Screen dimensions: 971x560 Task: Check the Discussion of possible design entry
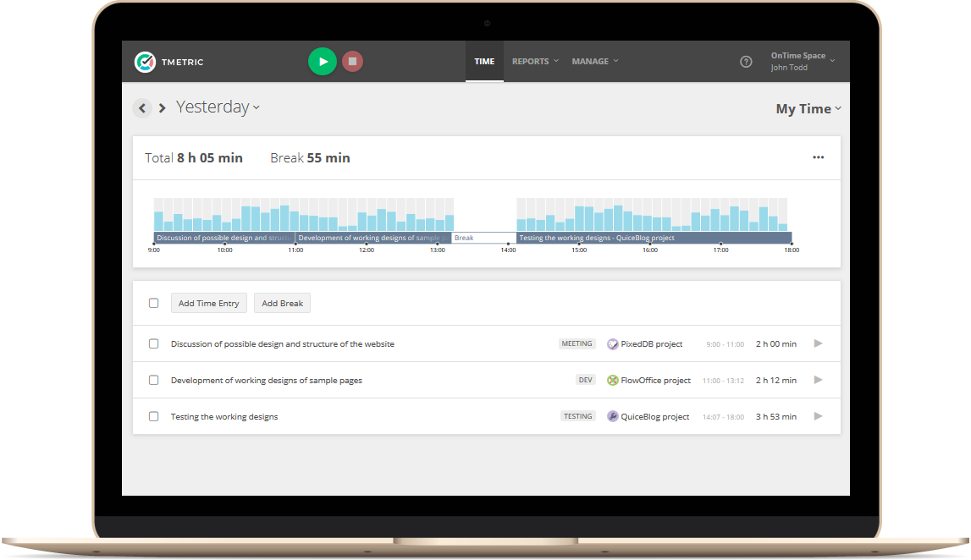pyautogui.click(x=153, y=343)
